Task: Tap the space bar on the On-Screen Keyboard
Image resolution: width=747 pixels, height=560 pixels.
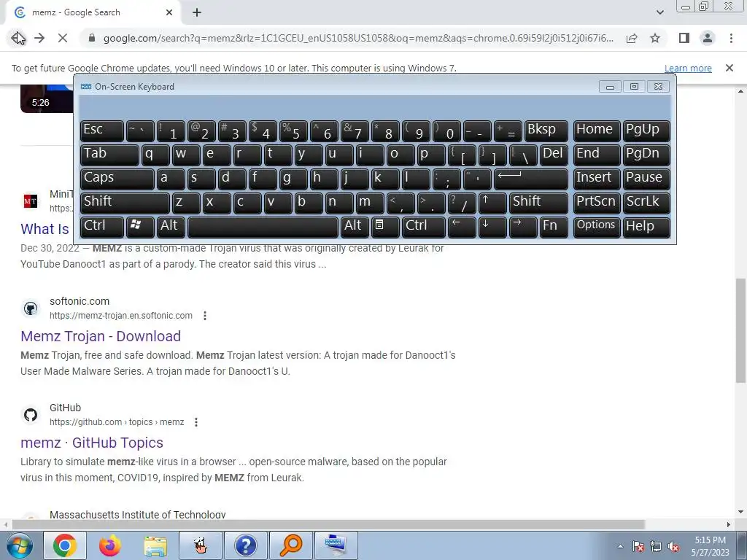Action: point(263,227)
